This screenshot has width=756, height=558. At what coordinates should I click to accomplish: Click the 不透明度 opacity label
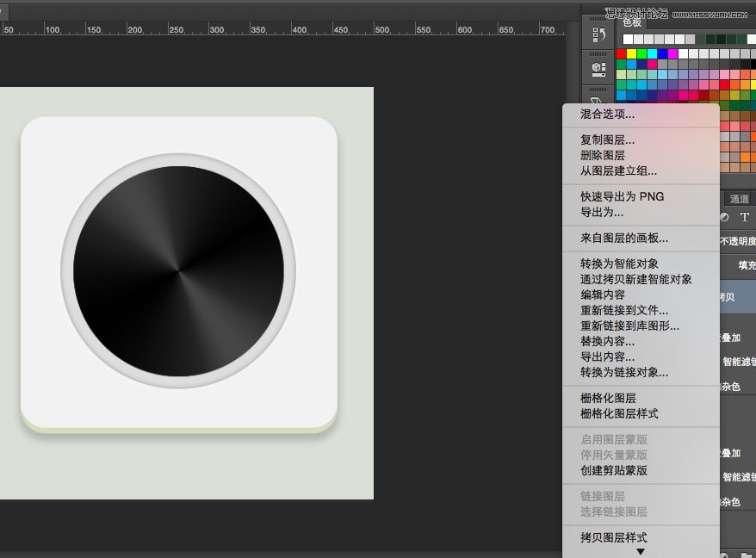pyautogui.click(x=738, y=241)
